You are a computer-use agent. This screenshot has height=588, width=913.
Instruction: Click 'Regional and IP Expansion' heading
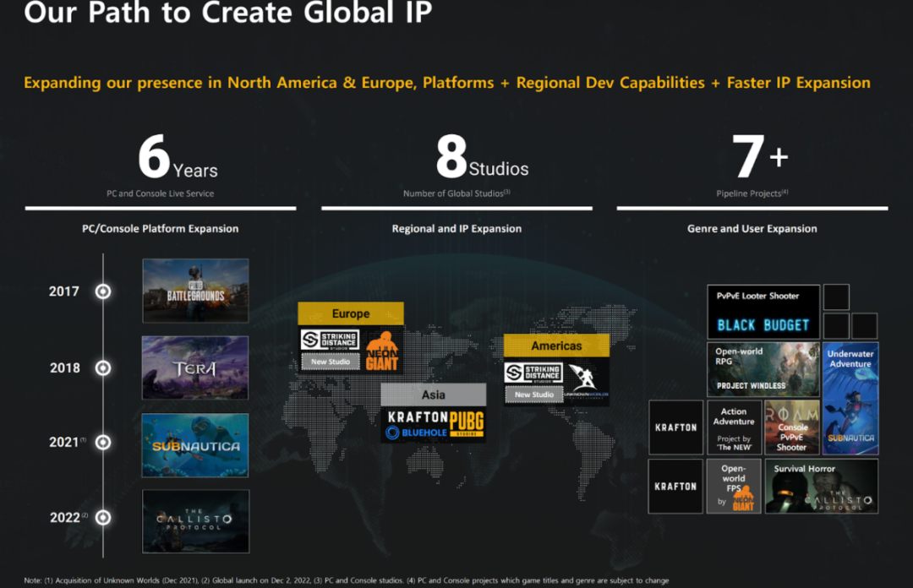456,229
